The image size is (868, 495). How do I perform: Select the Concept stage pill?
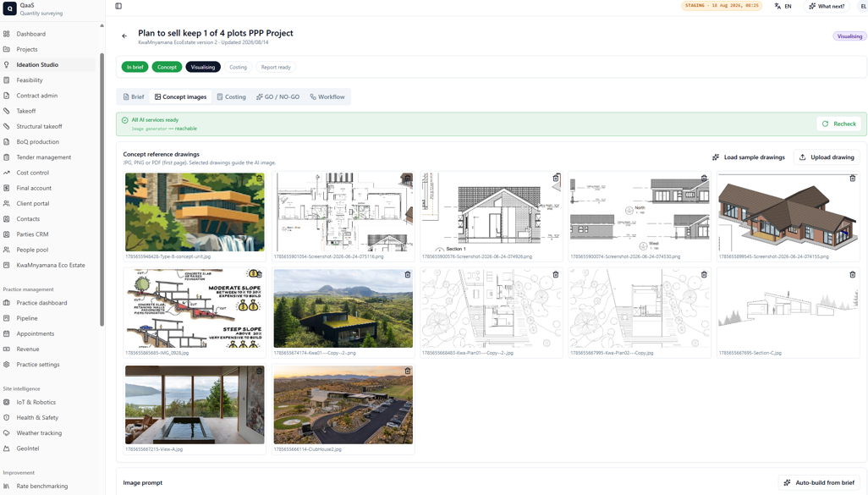click(x=167, y=67)
